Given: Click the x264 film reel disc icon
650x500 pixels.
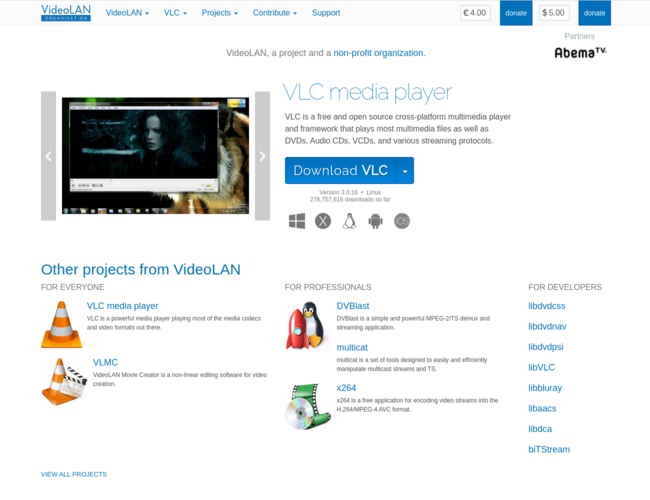Looking at the screenshot, I should [x=308, y=406].
